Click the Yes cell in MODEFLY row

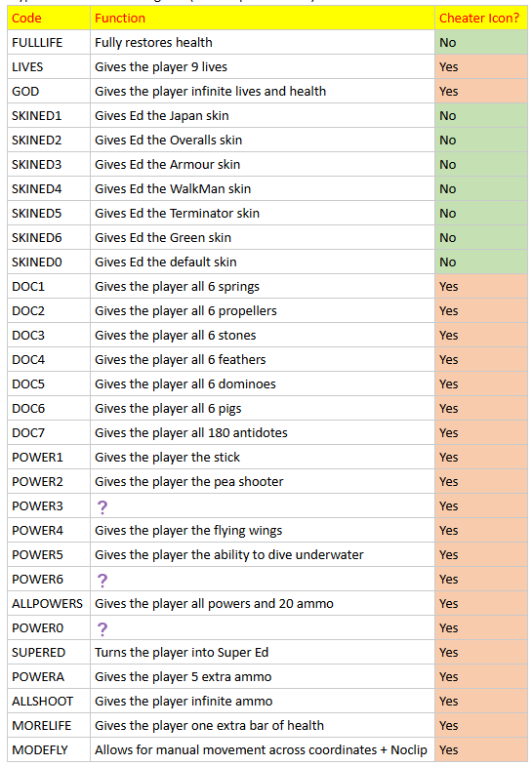tap(480, 749)
